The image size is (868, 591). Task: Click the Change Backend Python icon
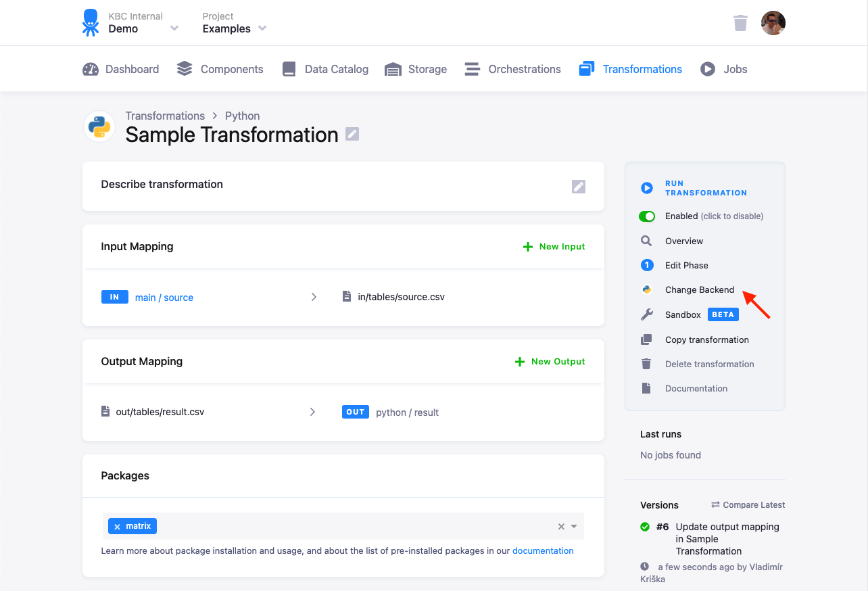[647, 289]
